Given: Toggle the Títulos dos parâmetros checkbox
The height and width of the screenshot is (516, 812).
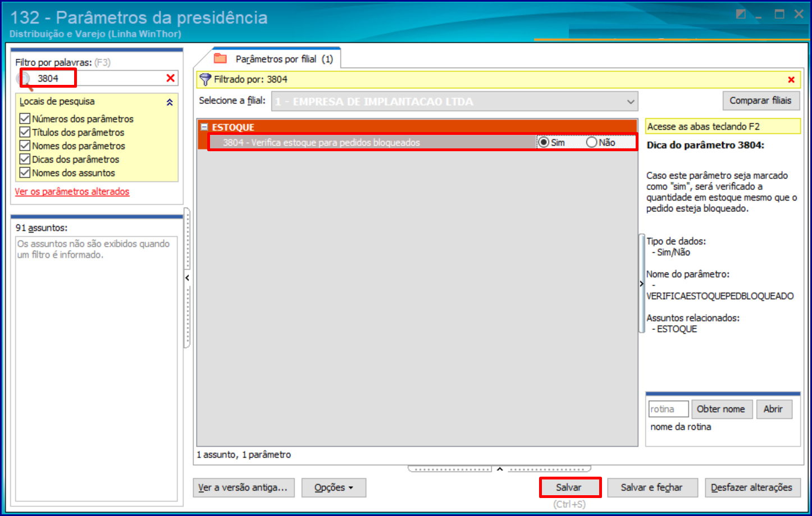Looking at the screenshot, I should click(25, 132).
